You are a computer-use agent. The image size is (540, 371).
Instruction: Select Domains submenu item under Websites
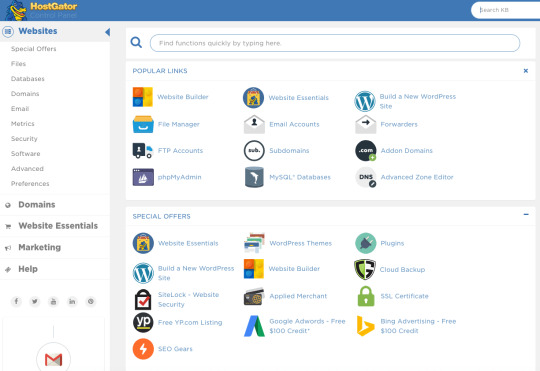pos(25,94)
